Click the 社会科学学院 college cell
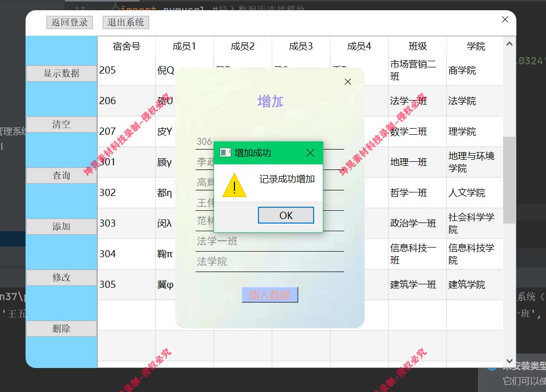The image size is (546, 392). [475, 224]
